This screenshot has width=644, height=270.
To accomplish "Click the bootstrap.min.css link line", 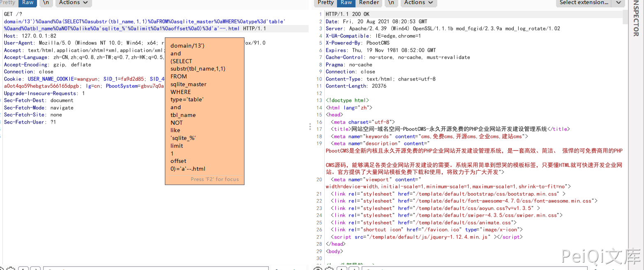I will click(448, 194).
